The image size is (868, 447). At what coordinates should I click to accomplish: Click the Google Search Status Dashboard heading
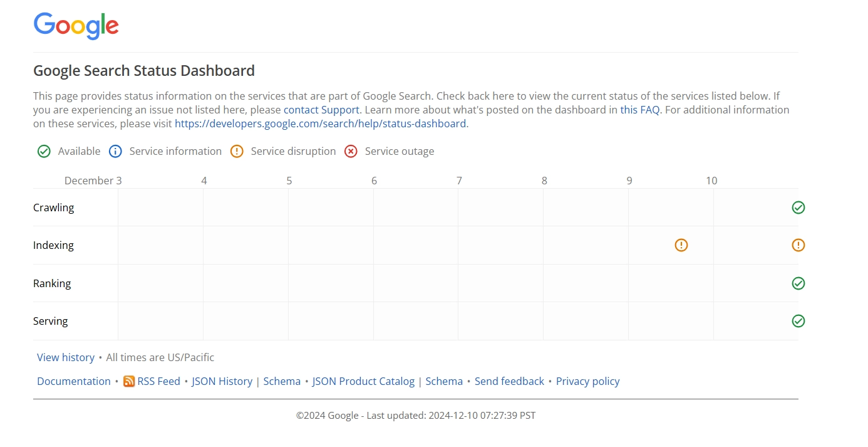[x=144, y=71]
